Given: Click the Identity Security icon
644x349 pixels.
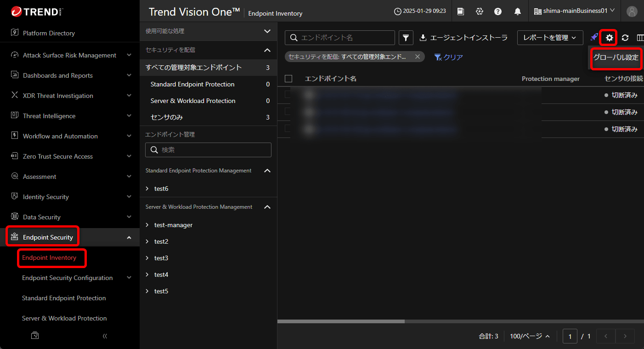Looking at the screenshot, I should point(14,197).
